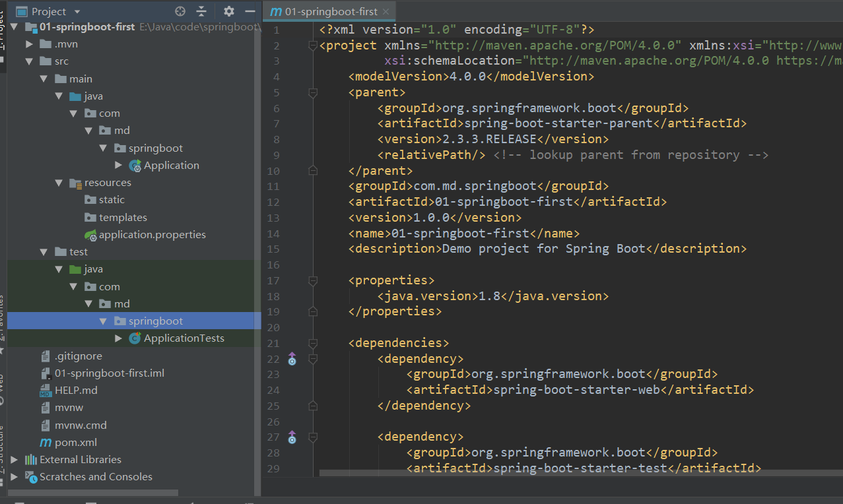Fold the dependencies block at line 21
The image size is (843, 504).
coord(313,343)
